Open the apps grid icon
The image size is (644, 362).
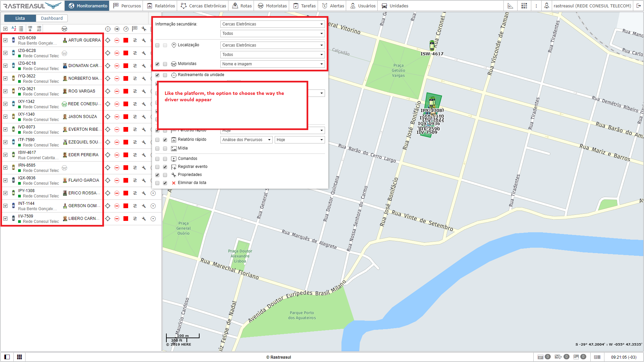point(524,6)
